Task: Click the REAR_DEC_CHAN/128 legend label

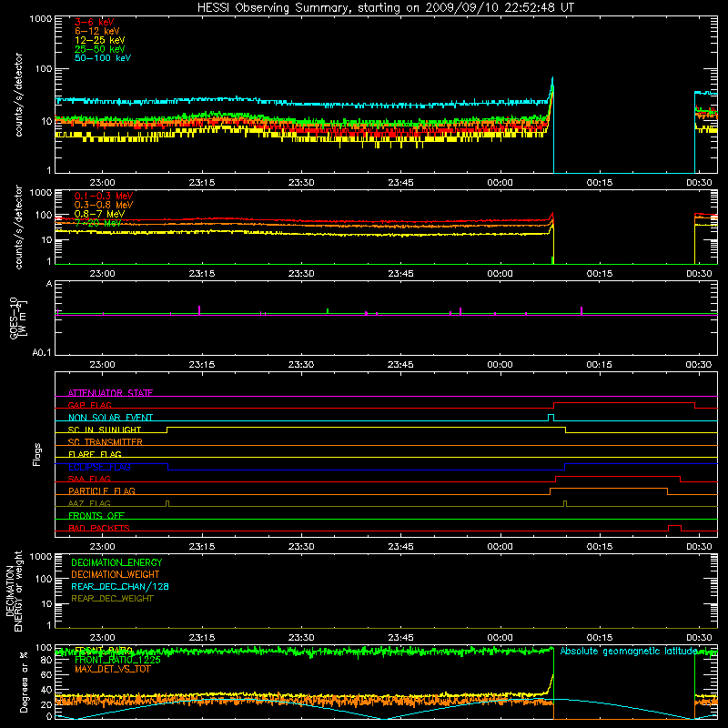Action: click(x=120, y=586)
